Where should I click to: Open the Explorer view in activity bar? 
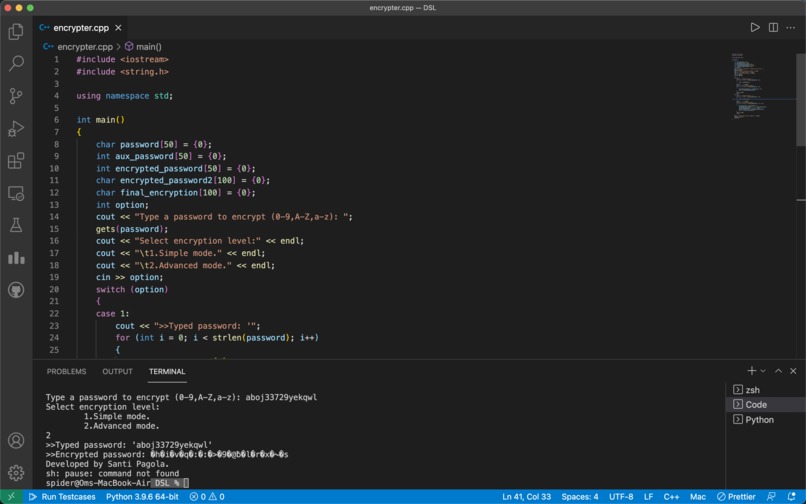click(x=16, y=31)
